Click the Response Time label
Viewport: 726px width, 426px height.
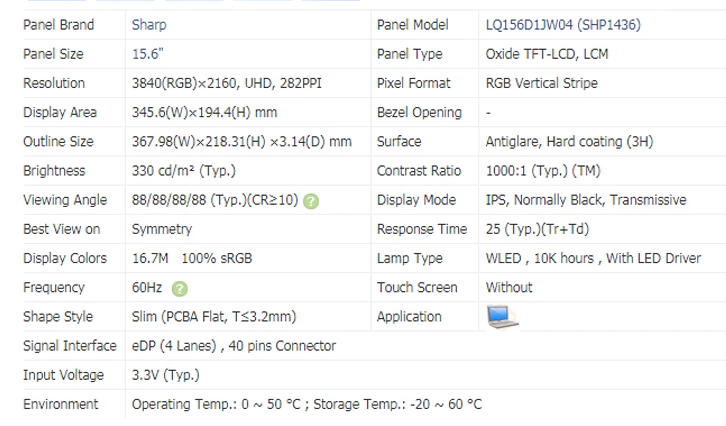[422, 229]
